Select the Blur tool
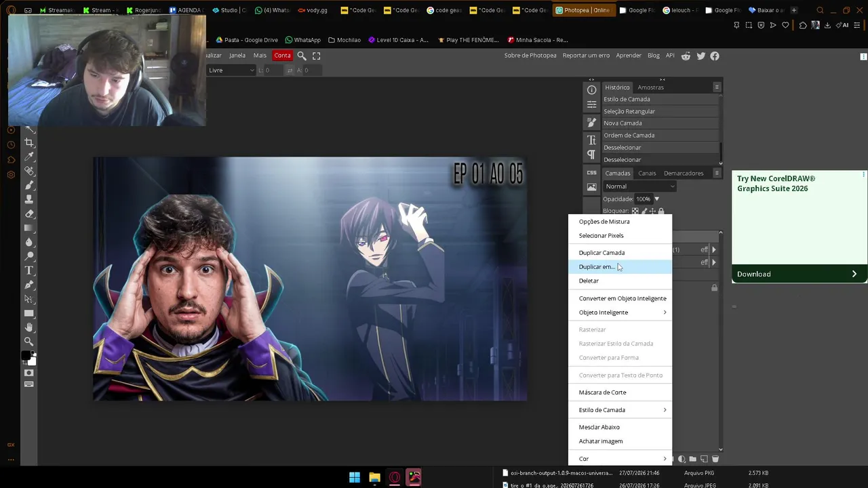 click(x=29, y=242)
